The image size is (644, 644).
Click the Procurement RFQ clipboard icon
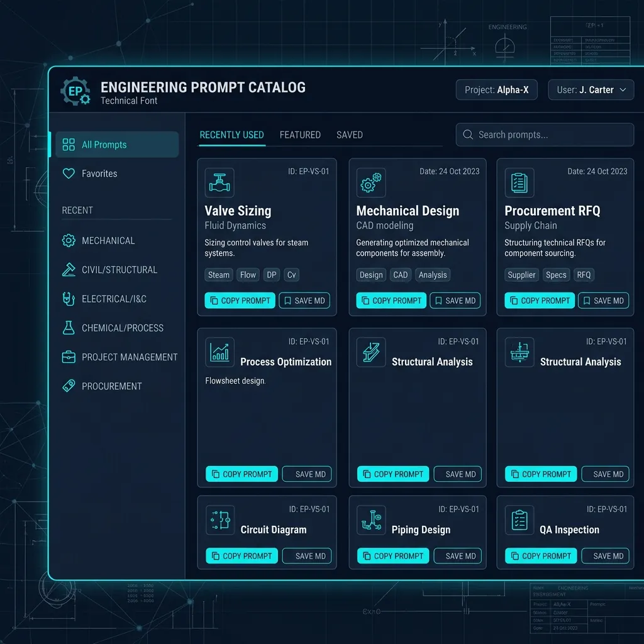(519, 182)
